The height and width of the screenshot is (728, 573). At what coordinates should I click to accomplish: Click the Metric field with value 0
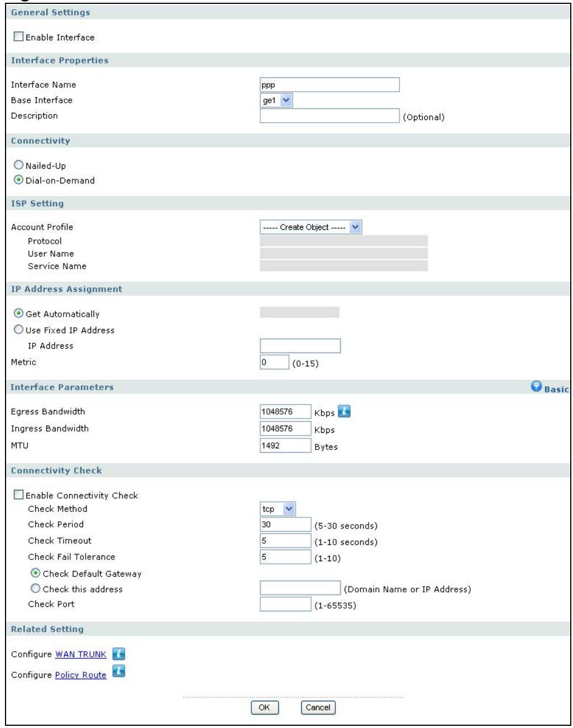click(x=275, y=362)
